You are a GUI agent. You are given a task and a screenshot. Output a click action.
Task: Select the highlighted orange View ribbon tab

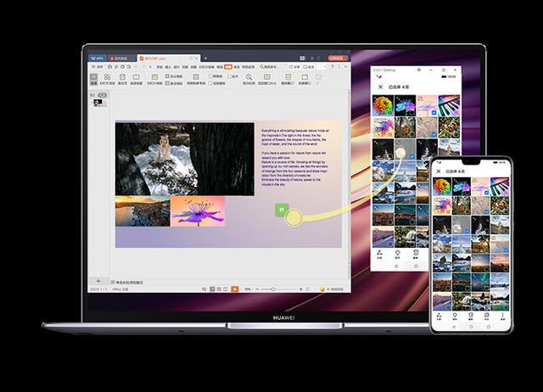click(228, 67)
